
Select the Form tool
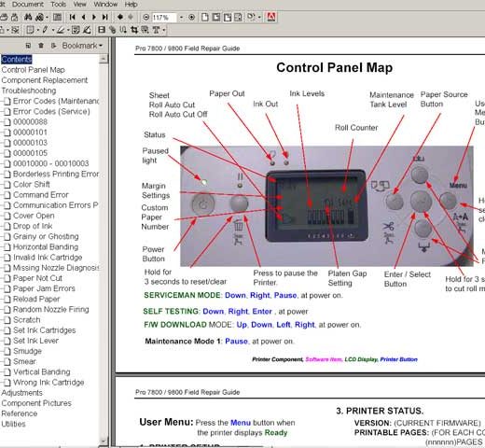pos(145,30)
